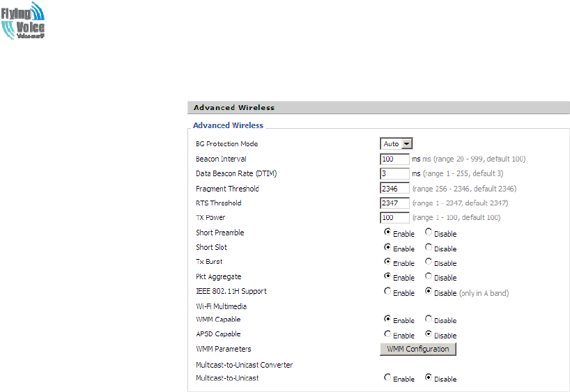Click the '(range 1 - 100, default 100)' hint
The width and height of the screenshot is (570, 392).
456,218
